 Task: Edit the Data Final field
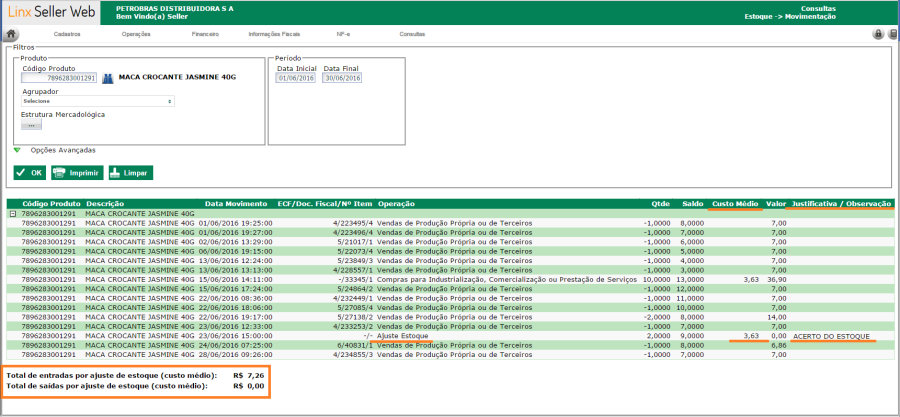[x=342, y=78]
